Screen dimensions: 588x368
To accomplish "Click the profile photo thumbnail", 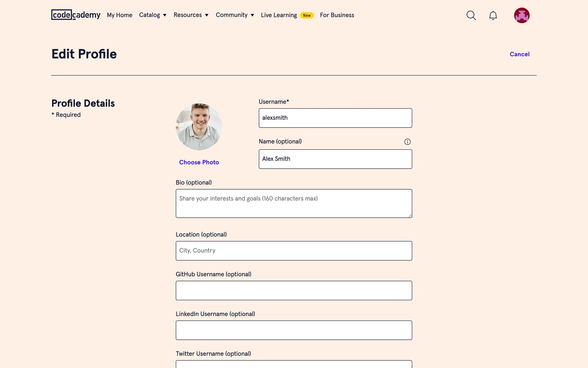I will tap(199, 127).
